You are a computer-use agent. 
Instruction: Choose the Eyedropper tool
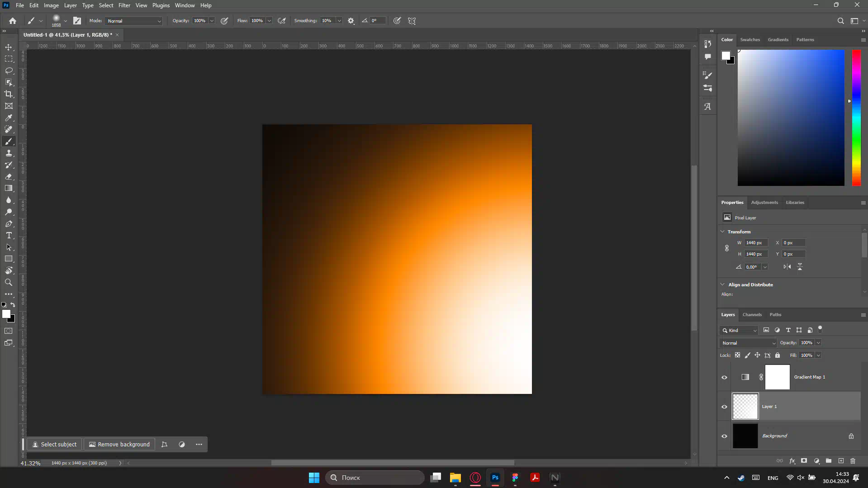point(9,118)
